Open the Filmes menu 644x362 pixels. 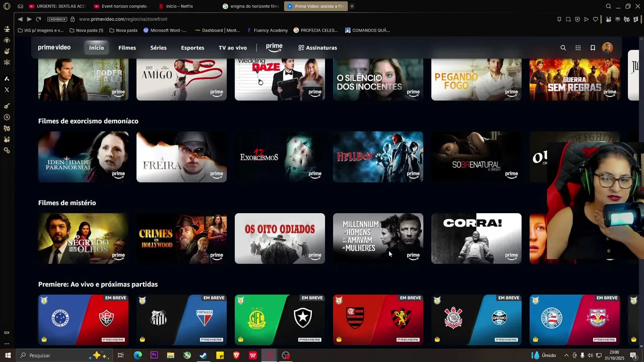point(127,48)
